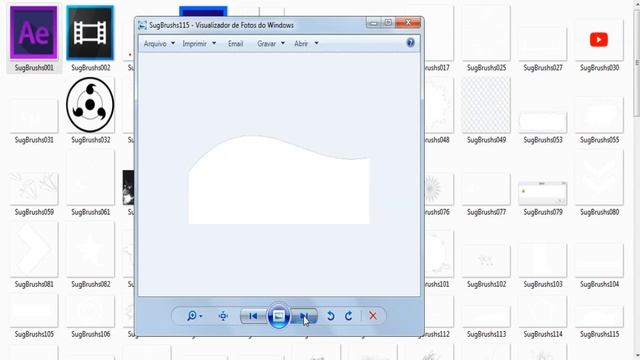Select the SugBrushs105 thumbnail

click(x=34, y=310)
